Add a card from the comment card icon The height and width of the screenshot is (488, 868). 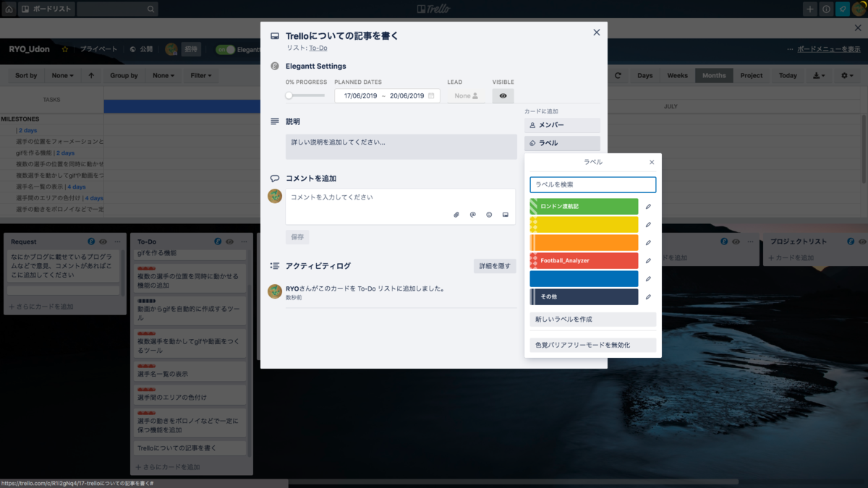coord(506,215)
